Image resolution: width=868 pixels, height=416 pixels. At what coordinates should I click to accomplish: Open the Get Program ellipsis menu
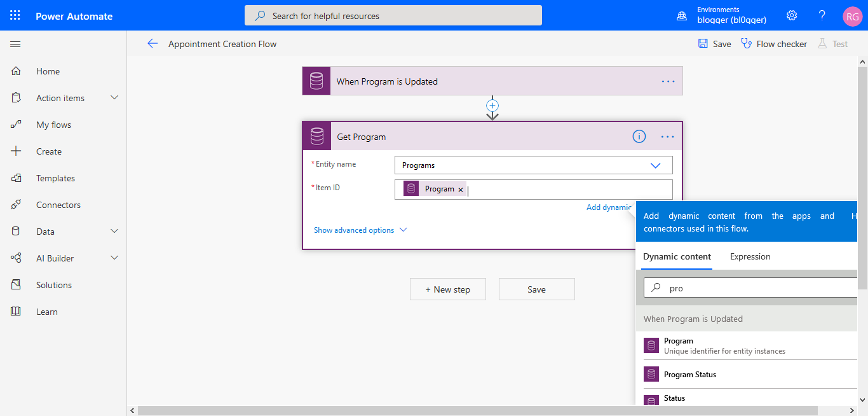click(667, 136)
